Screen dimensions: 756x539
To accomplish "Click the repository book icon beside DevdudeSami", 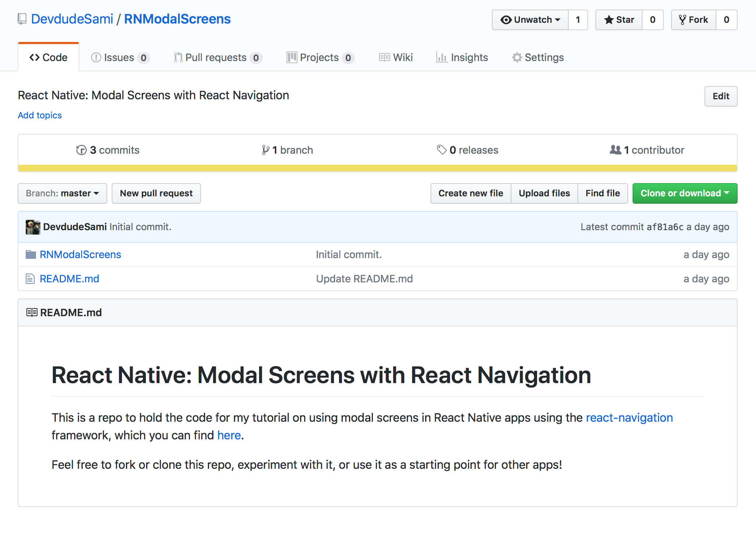I will click(22, 19).
